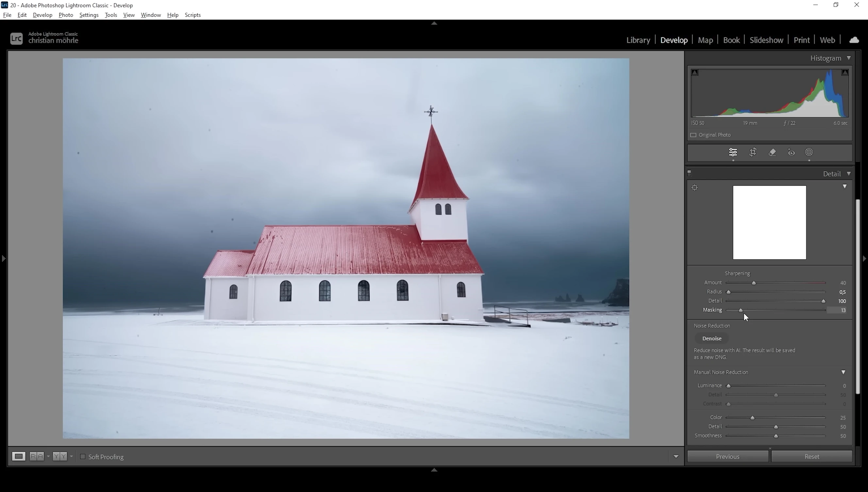The image size is (868, 492).
Task: Click the Sharpening Radius slider handle
Action: [x=728, y=292]
